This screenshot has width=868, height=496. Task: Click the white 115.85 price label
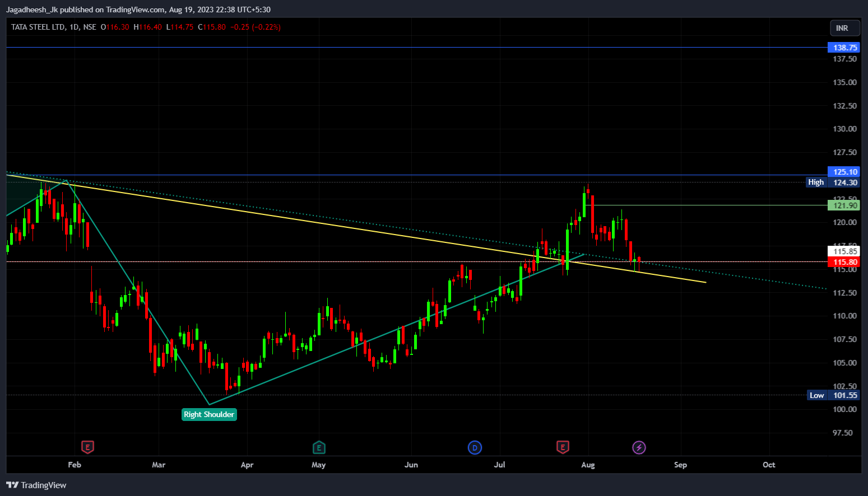(844, 251)
